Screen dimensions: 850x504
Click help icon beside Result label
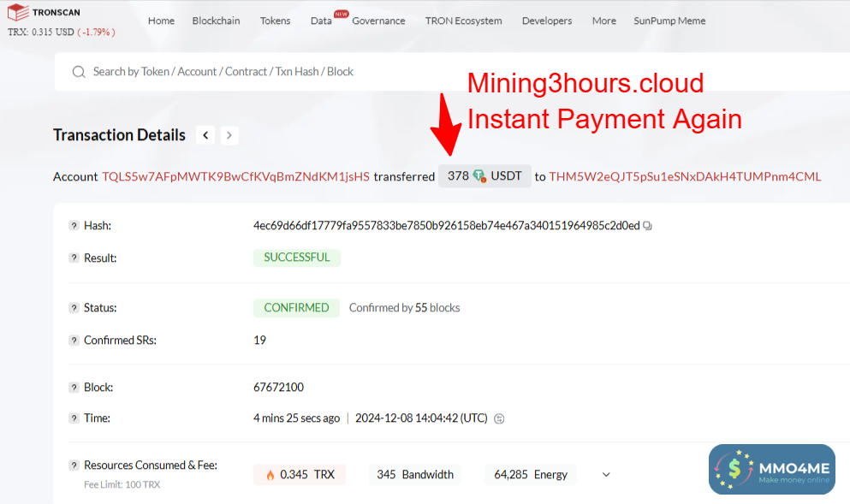(74, 258)
